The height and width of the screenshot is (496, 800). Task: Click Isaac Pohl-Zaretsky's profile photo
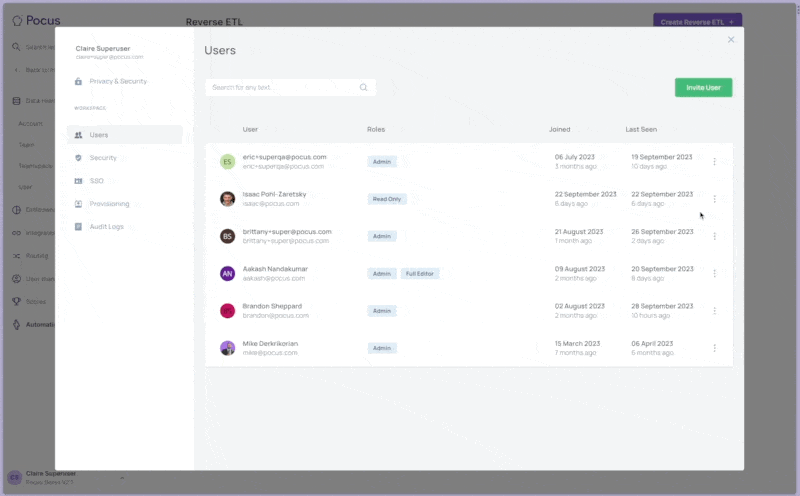[228, 199]
